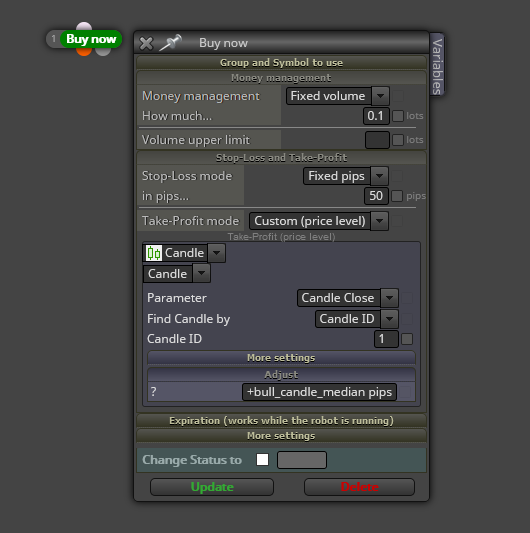Click the Stop-Loss mode label

(x=187, y=176)
